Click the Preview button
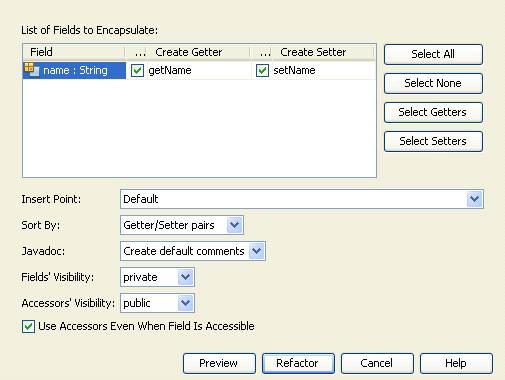This screenshot has height=380, width=505. 219,363
